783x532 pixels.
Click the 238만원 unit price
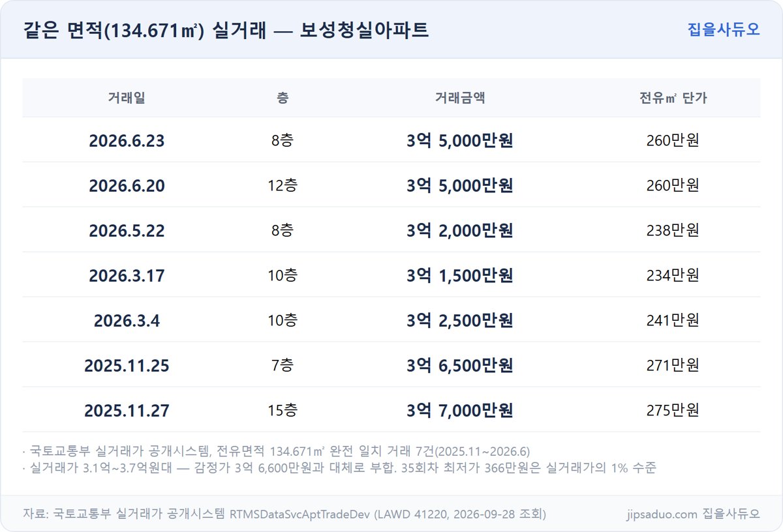coord(673,231)
